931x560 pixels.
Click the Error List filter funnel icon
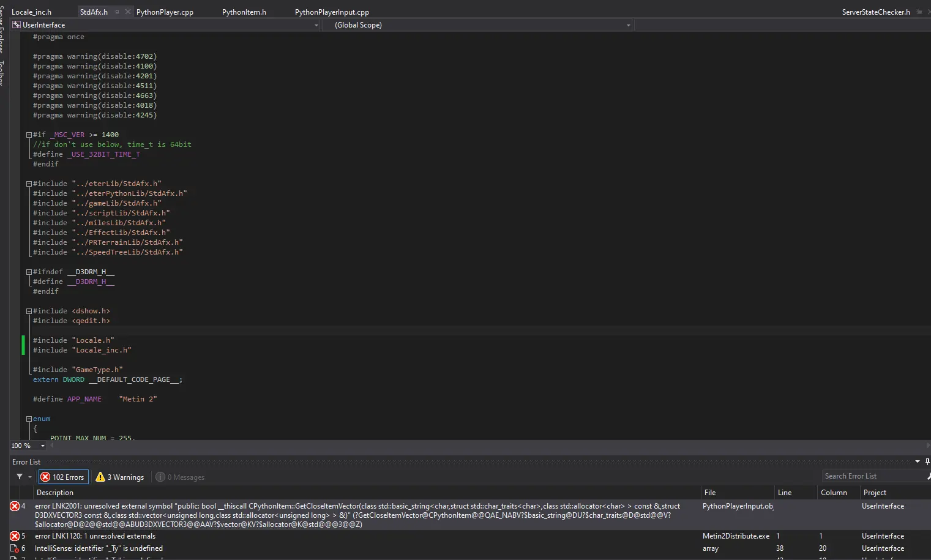[x=20, y=477]
